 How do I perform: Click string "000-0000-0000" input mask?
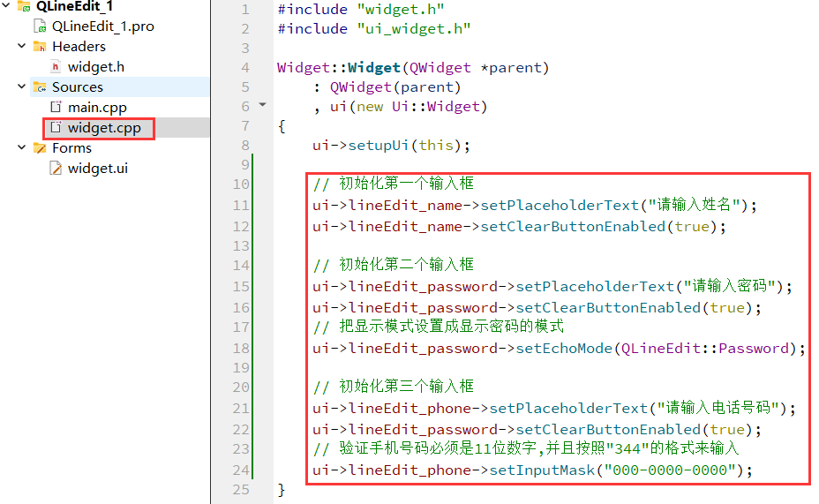tap(670, 470)
